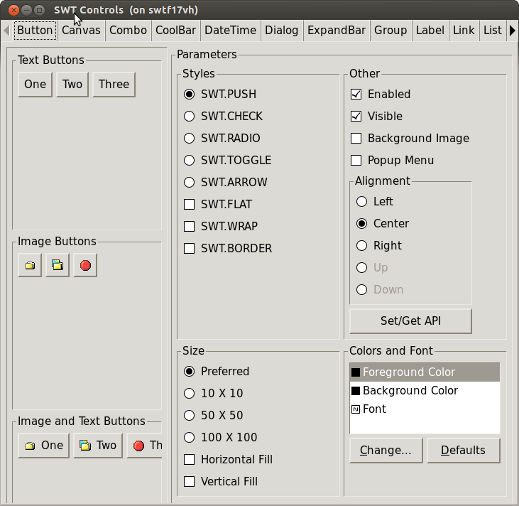This screenshot has width=519, height=506.
Task: Click the Change... button
Action: tap(386, 450)
